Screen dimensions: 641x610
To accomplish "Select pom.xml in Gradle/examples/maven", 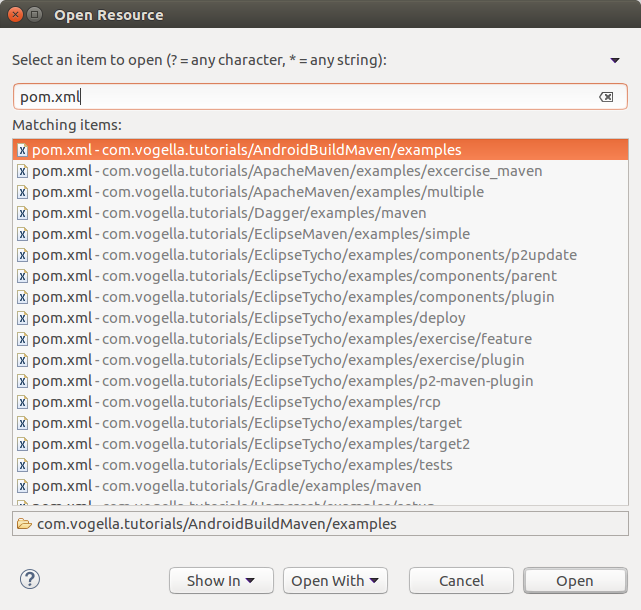I will (320, 486).
